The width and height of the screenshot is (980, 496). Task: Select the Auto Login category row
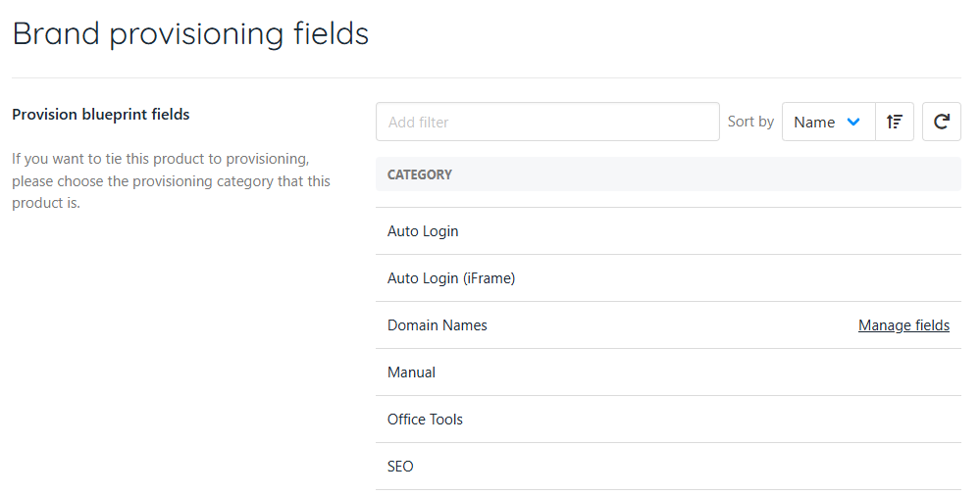(x=423, y=231)
